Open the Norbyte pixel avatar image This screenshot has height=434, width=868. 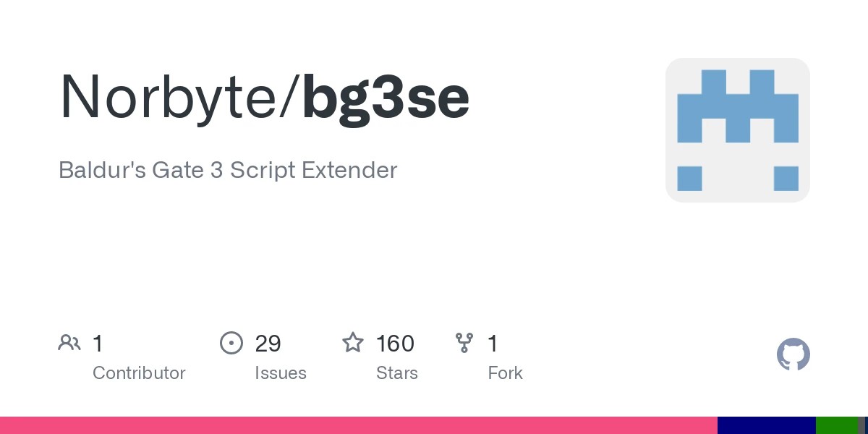click(x=738, y=130)
